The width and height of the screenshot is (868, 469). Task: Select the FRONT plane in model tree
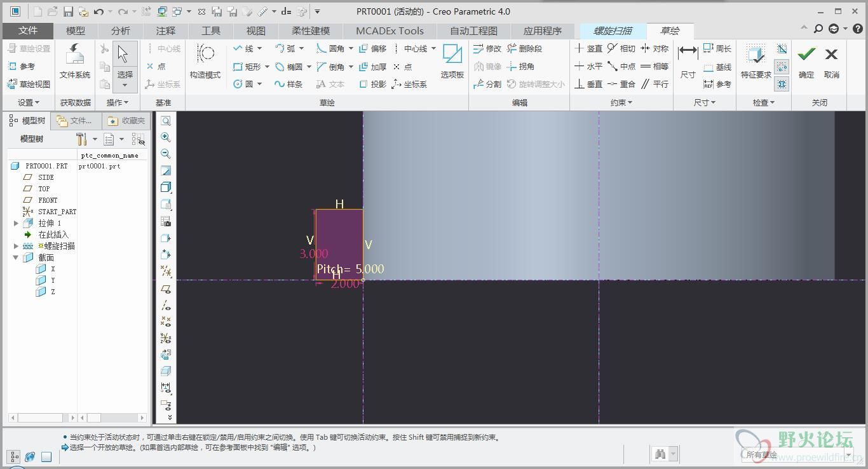[48, 200]
